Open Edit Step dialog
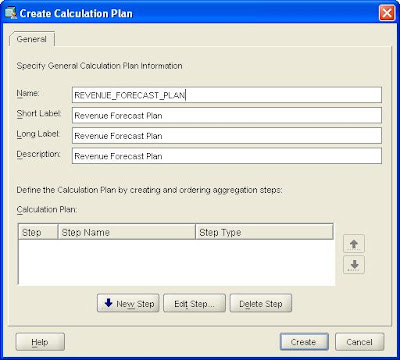This screenshot has height=360, width=400. pyautogui.click(x=194, y=303)
